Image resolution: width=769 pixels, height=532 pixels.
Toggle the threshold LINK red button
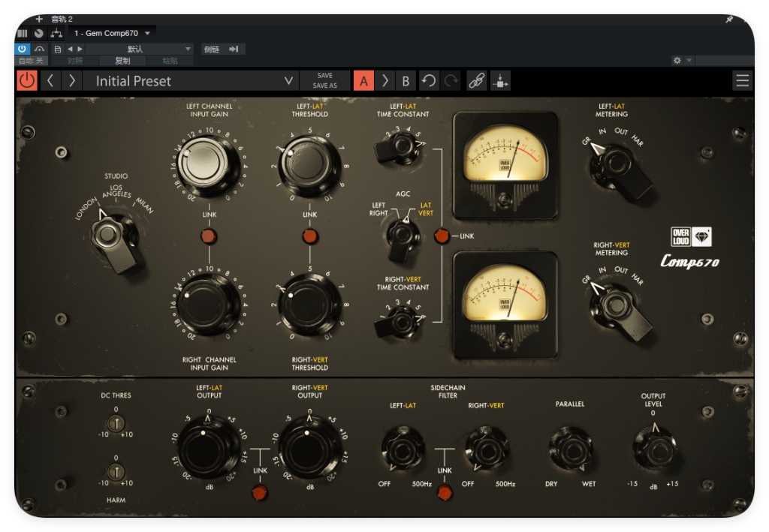tap(309, 236)
